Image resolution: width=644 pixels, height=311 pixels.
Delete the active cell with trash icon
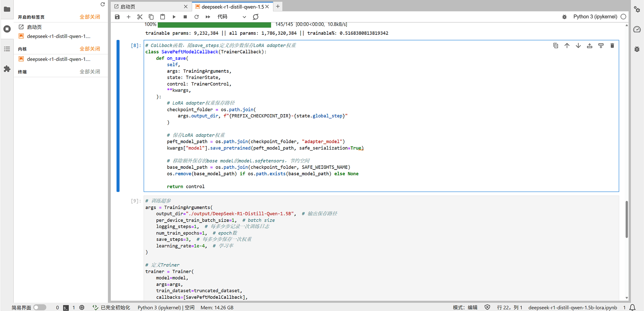(x=612, y=46)
